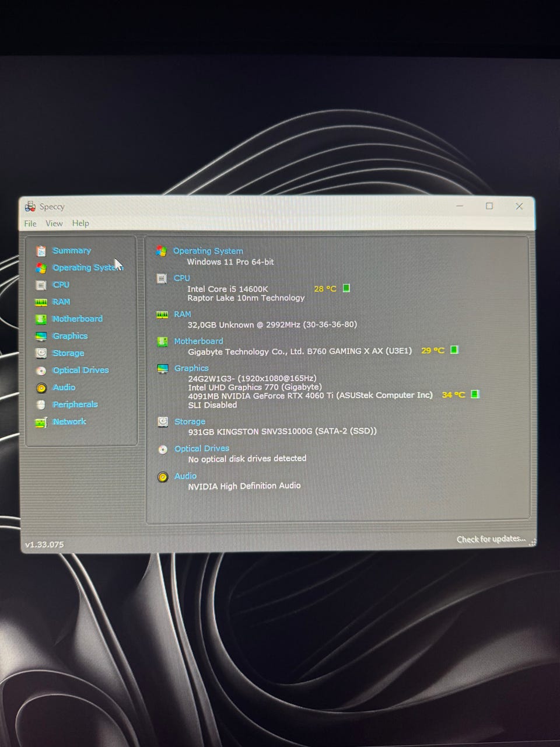
Task: Click the '24G2W1G3- (1920x1080@165Hz)' text
Action: (252, 378)
